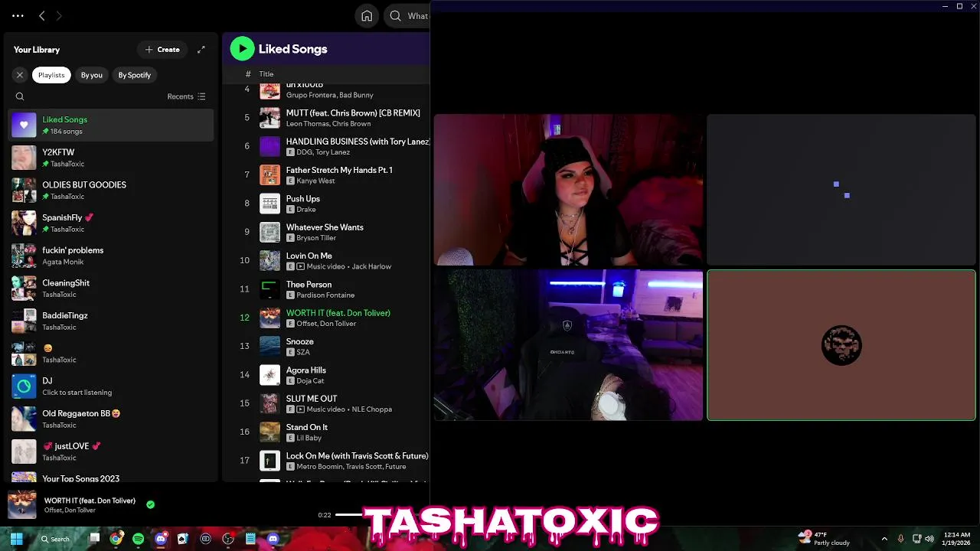The height and width of the screenshot is (551, 980).
Task: Open the SpanishFly playlist
Action: coord(111,223)
